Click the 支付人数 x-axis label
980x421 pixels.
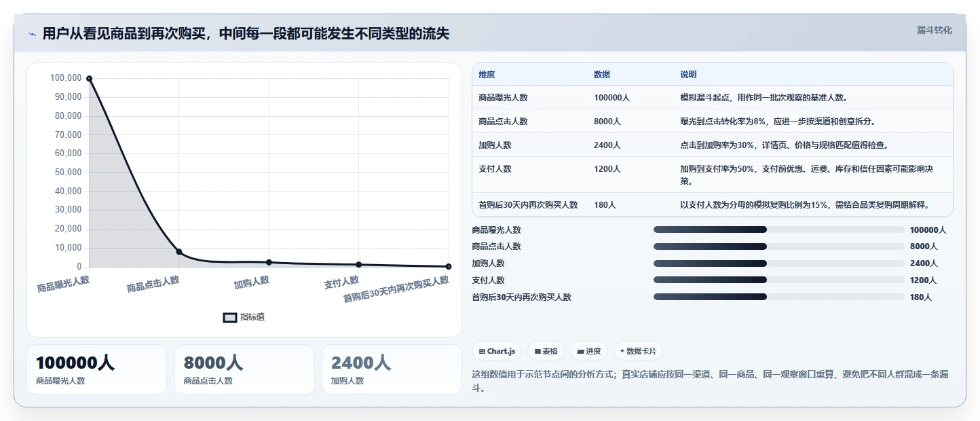[341, 282]
